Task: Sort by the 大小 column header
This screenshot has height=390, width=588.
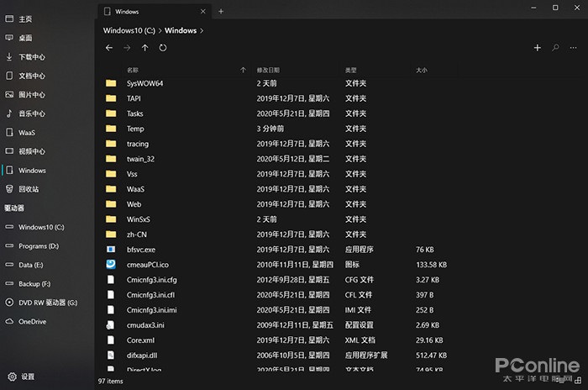Action: (x=422, y=71)
